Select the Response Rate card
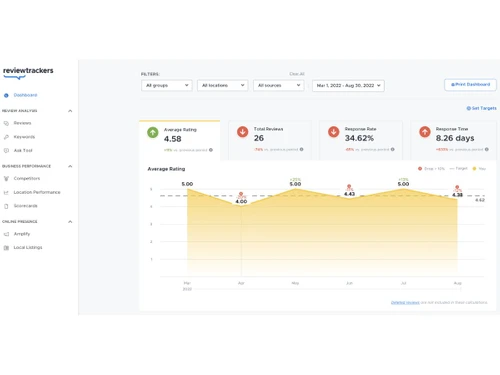This screenshot has width=500, height=375. point(361,140)
